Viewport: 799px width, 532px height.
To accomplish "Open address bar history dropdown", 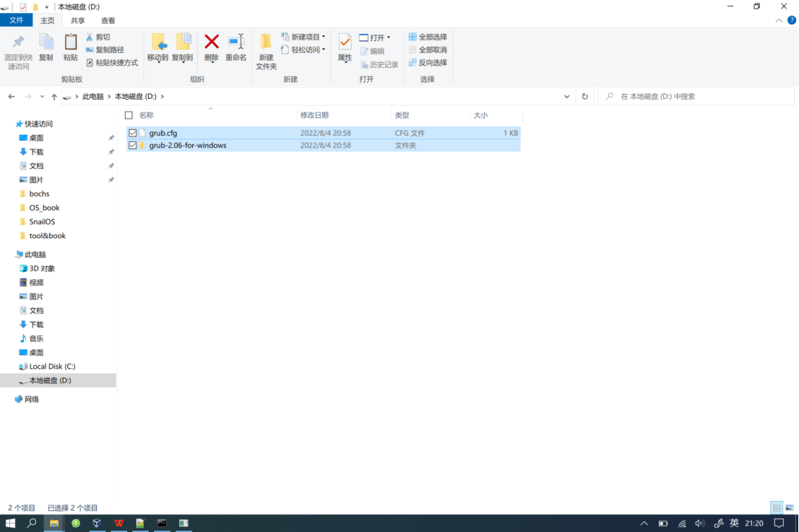I will point(566,96).
